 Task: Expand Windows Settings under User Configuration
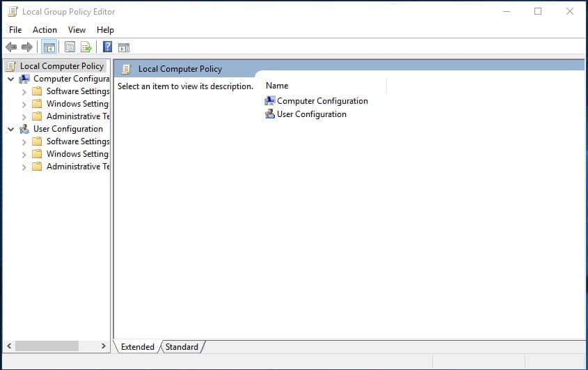pos(24,155)
